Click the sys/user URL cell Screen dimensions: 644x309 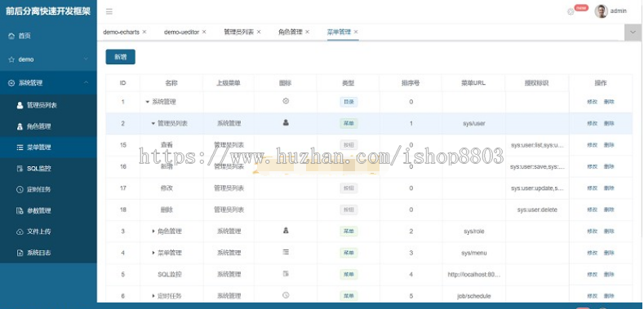click(474, 123)
